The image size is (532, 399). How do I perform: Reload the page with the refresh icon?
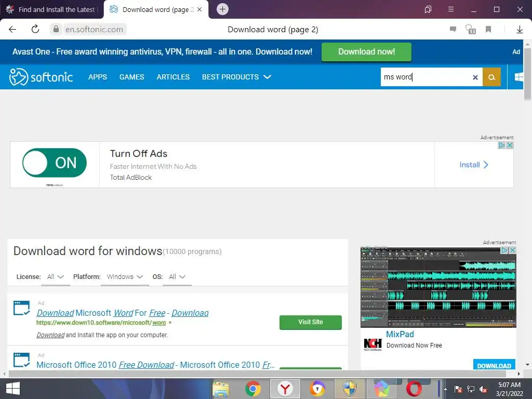35,29
